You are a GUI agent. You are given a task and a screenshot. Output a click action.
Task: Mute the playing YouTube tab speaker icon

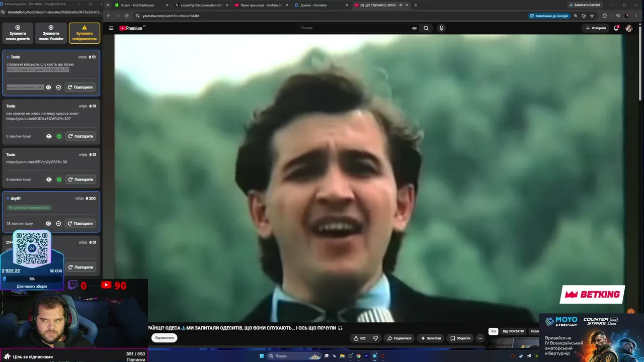pyautogui.click(x=400, y=5)
